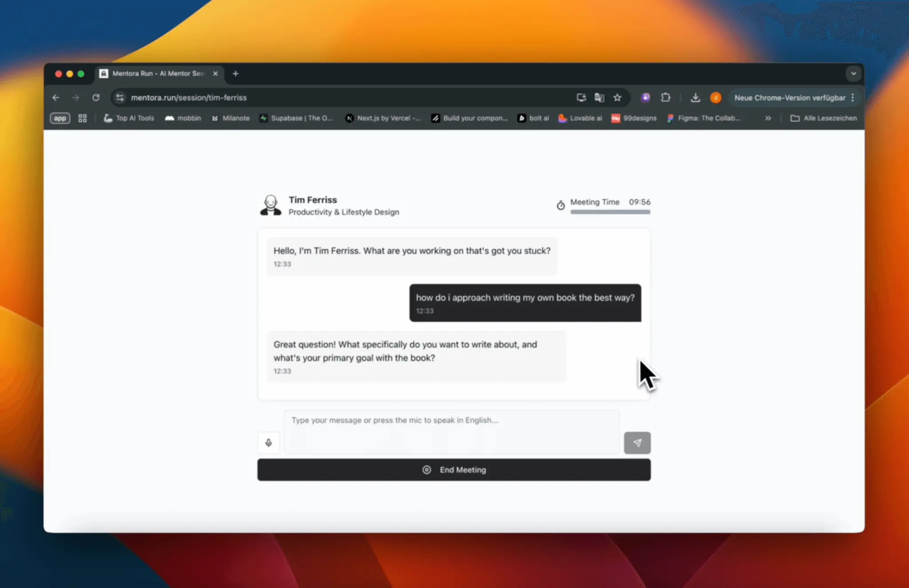Click the yellow minimize window button
The height and width of the screenshot is (588, 909).
(x=70, y=74)
